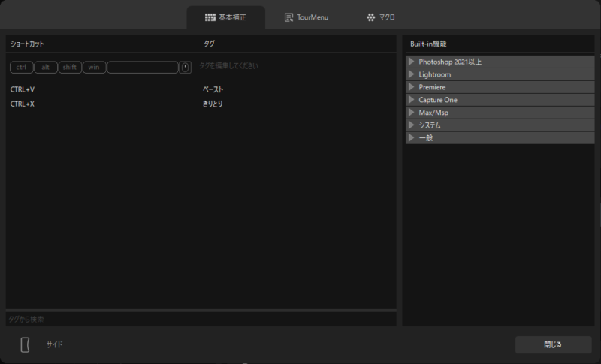Select the CTRL+V shortcut entry
The width and height of the screenshot is (601, 364).
tap(23, 89)
